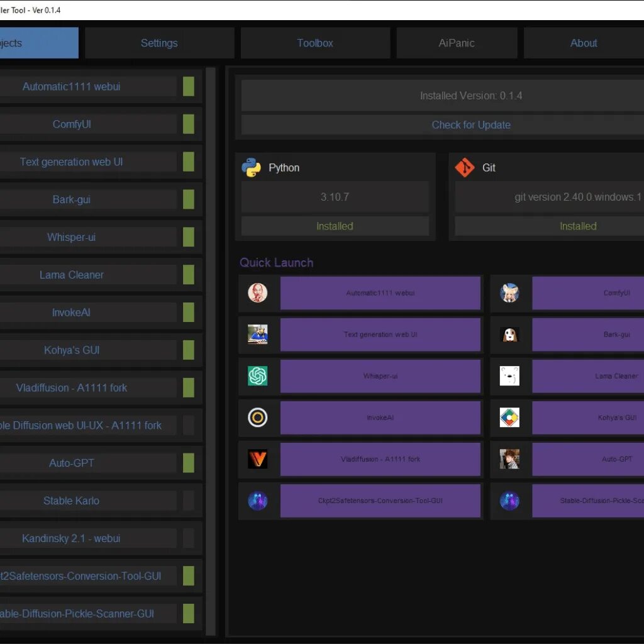
Task: Switch to the Settings tab
Action: [159, 43]
